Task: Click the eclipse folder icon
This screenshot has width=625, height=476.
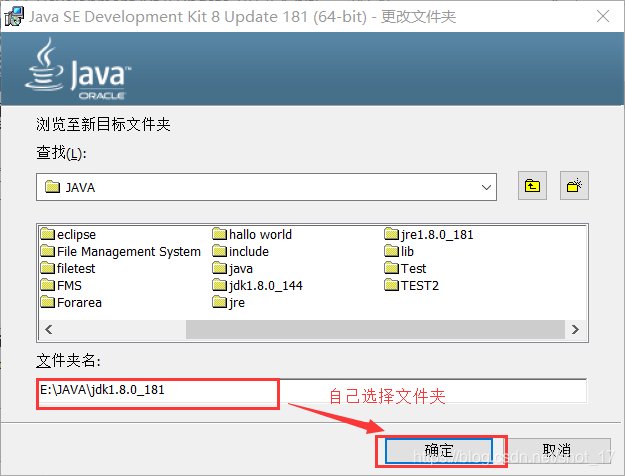Action: (x=47, y=234)
